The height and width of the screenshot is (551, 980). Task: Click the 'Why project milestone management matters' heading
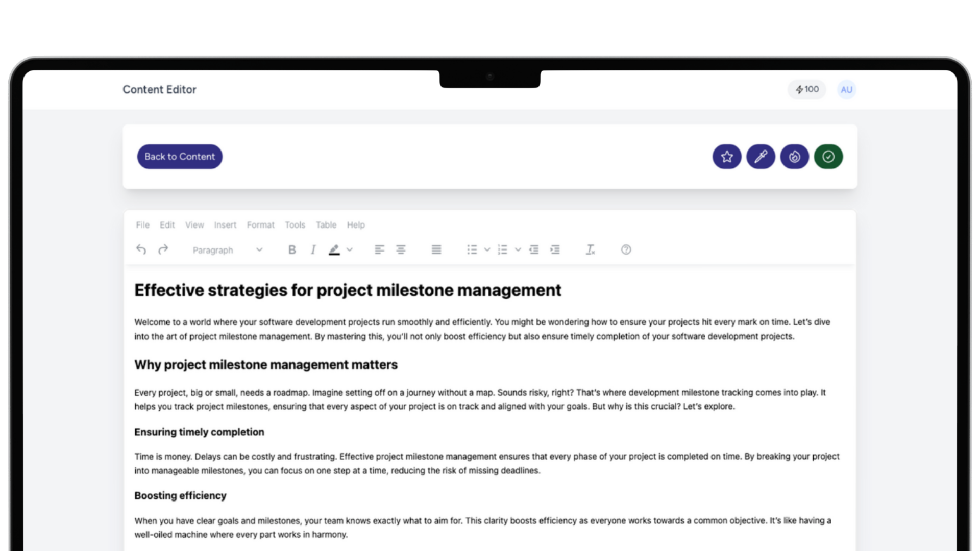[266, 365]
